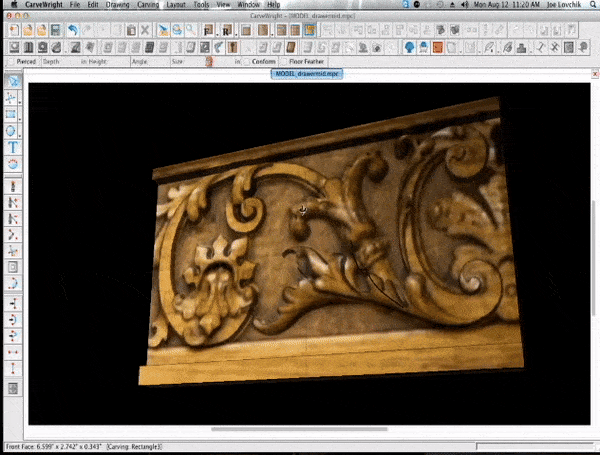The image size is (600, 455).
Task: Open the Carving menu
Action: tap(148, 5)
